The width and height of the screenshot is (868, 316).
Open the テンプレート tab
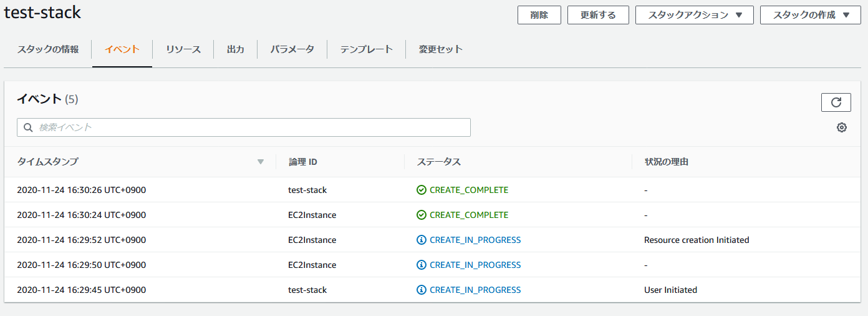(x=366, y=49)
